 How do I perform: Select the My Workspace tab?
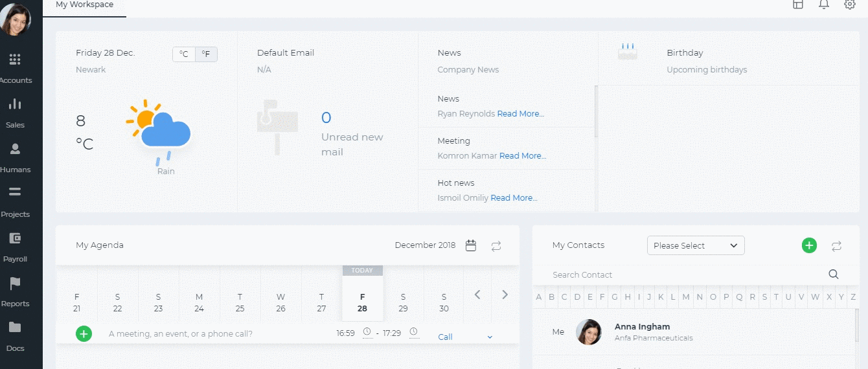click(x=84, y=5)
